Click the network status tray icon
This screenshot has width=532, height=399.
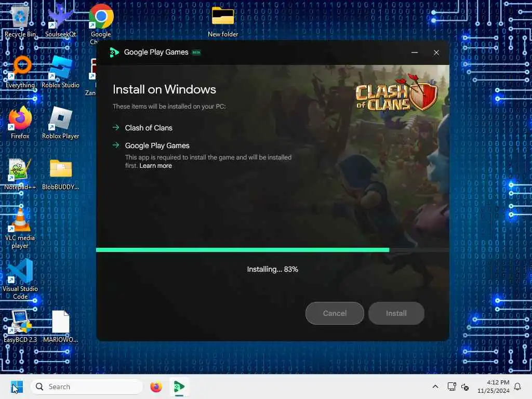point(451,387)
